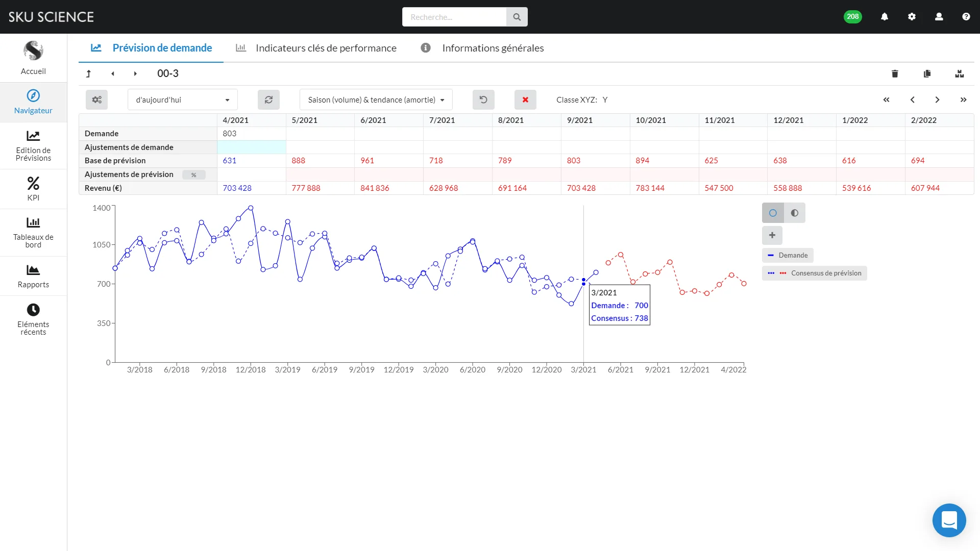Toggle Demande series in legend
Screen dimensions: 980x551
pyautogui.click(x=788, y=255)
